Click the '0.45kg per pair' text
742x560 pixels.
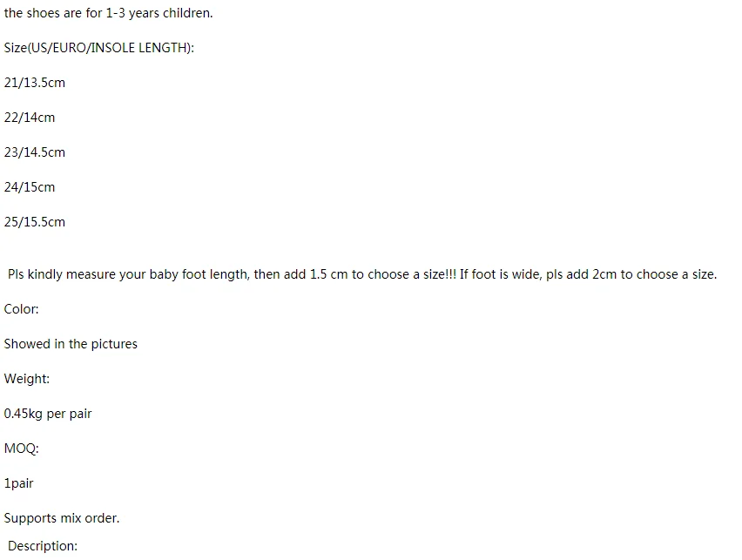pyautogui.click(x=48, y=414)
